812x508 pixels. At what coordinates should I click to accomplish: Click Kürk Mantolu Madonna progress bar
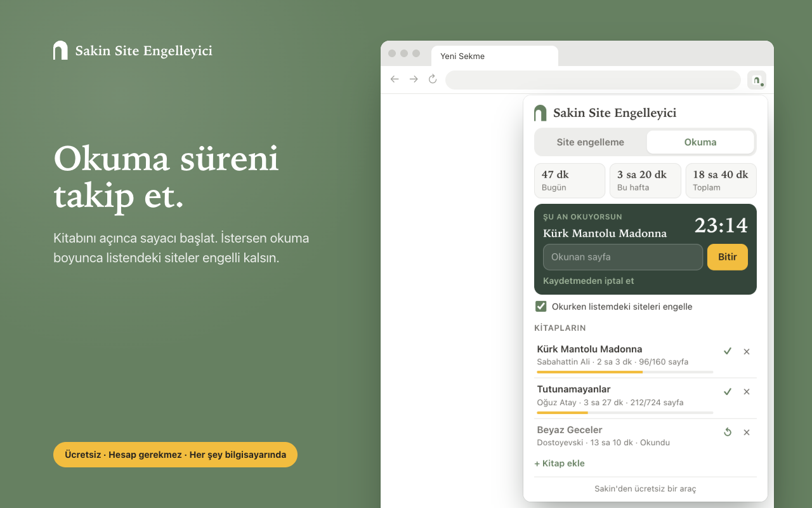[x=625, y=372]
